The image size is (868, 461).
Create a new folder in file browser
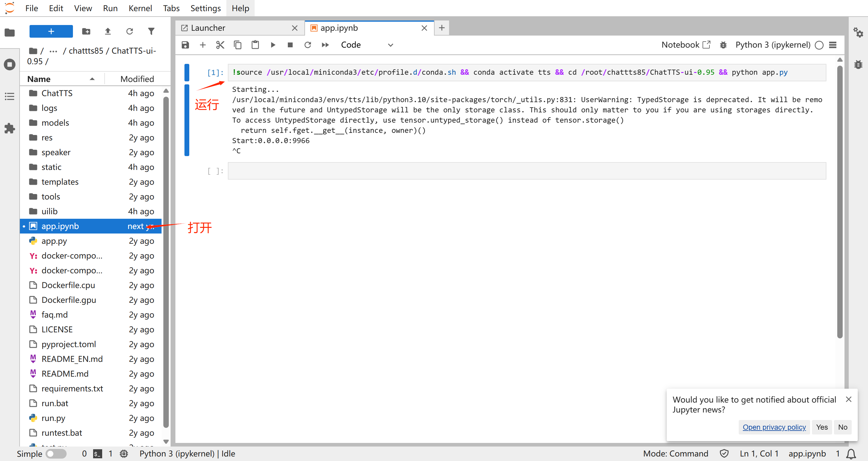(x=86, y=31)
